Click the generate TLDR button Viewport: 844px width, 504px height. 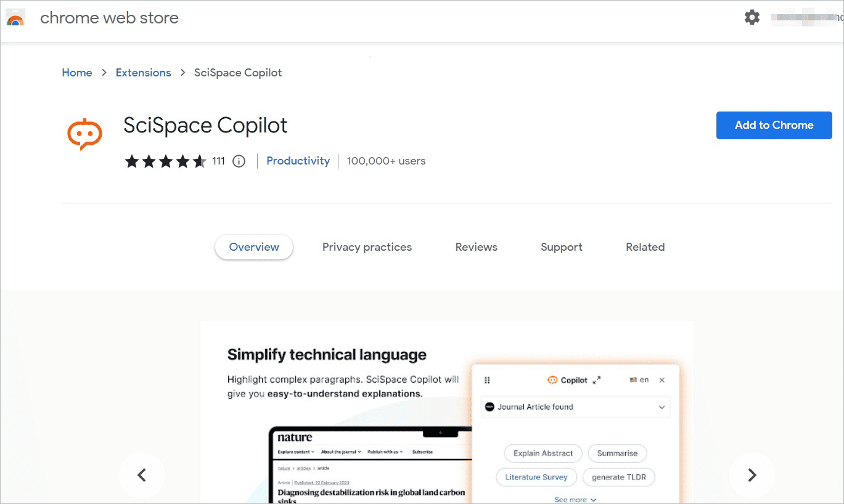(x=618, y=477)
